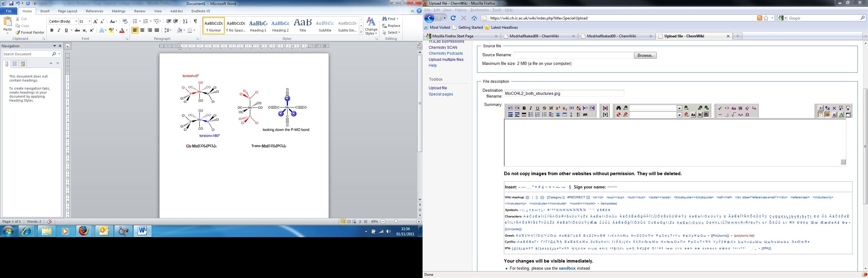868x278 pixels.
Task: Open the Change Styles dropdown in Word
Action: [371, 26]
